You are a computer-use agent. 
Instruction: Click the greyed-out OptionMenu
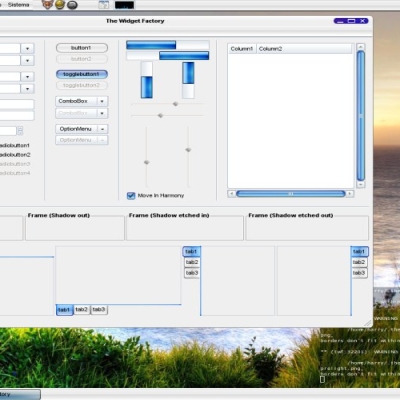pos(82,140)
